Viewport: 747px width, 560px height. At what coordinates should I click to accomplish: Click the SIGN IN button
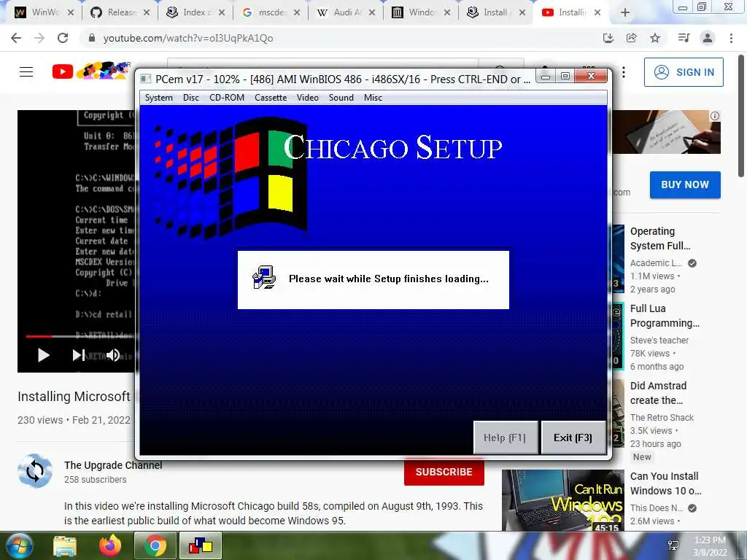tap(684, 72)
